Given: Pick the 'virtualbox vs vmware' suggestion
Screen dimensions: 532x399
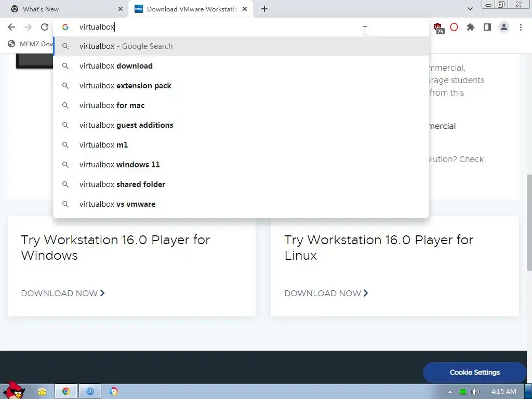Looking at the screenshot, I should (241, 204).
